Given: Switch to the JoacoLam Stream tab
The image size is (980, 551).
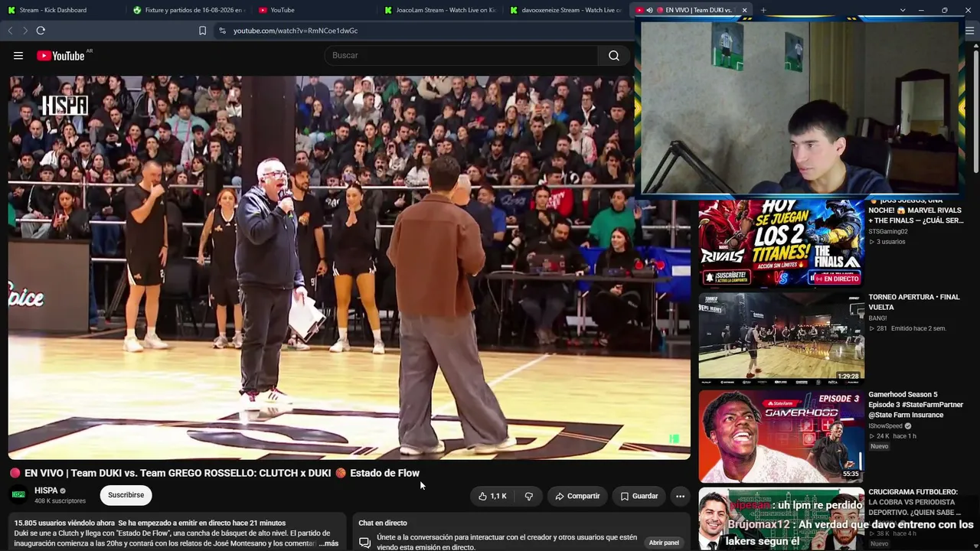Looking at the screenshot, I should (439, 10).
